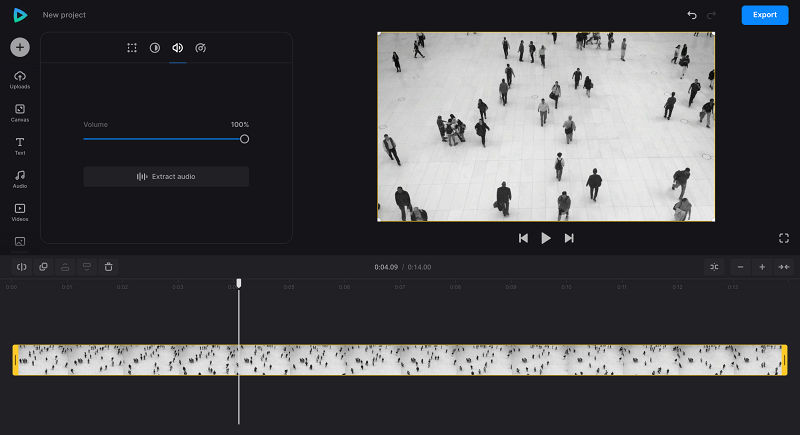Click the New project title

click(x=64, y=15)
